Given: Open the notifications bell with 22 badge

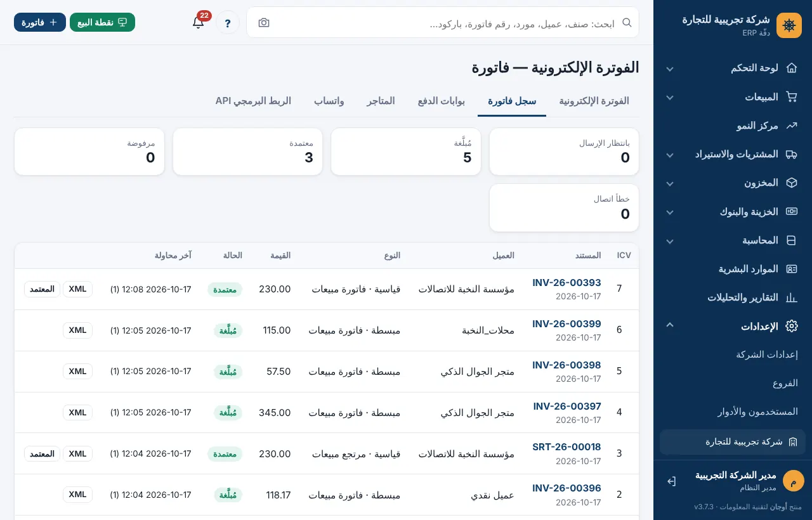Looking at the screenshot, I should [x=199, y=23].
